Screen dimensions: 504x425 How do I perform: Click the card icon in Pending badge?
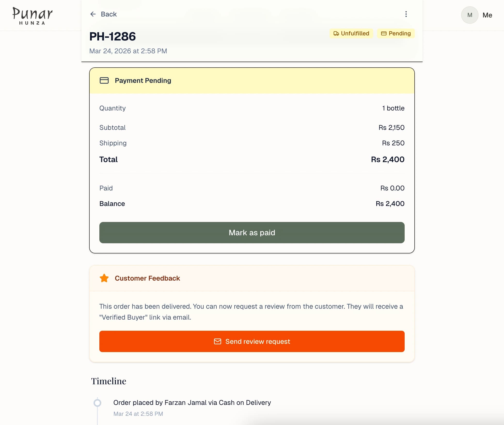click(384, 33)
